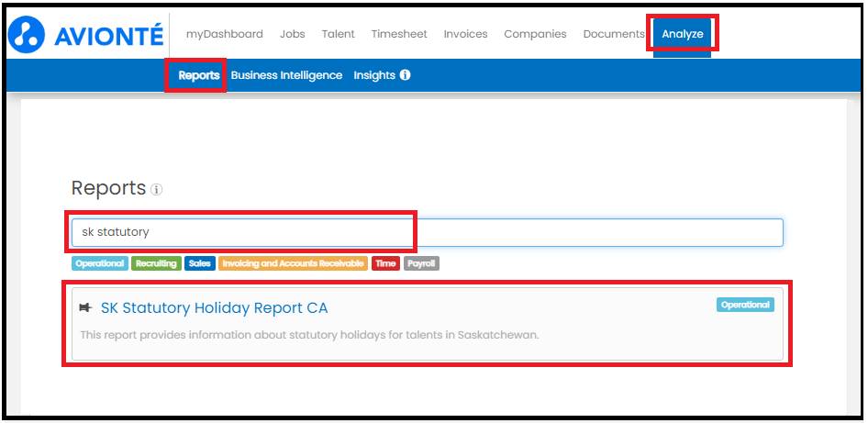Pin the SK Statutory Holiday Report CA
868x423 pixels.
point(85,307)
